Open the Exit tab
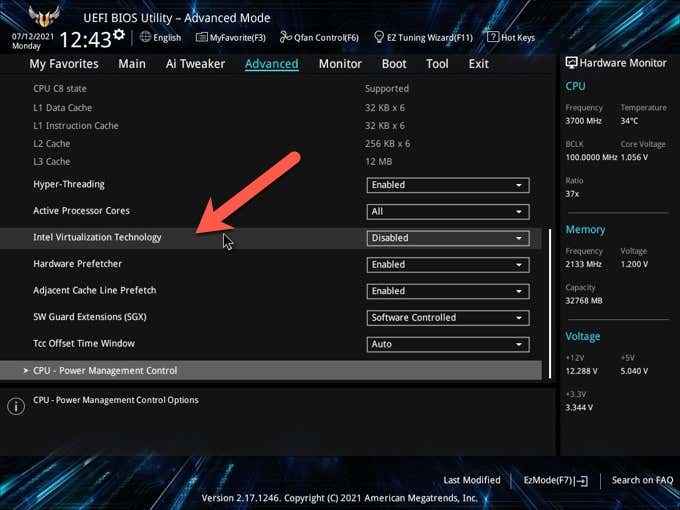The image size is (680, 510). [478, 64]
